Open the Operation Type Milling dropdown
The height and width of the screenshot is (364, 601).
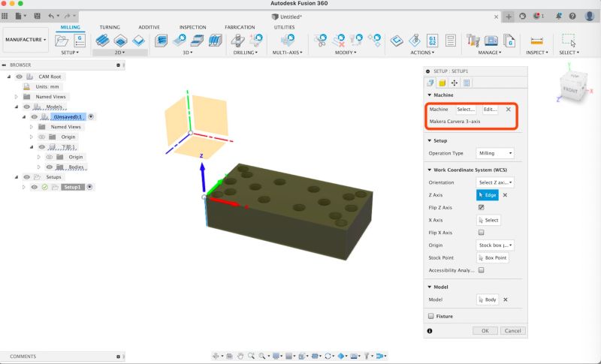pyautogui.click(x=495, y=153)
